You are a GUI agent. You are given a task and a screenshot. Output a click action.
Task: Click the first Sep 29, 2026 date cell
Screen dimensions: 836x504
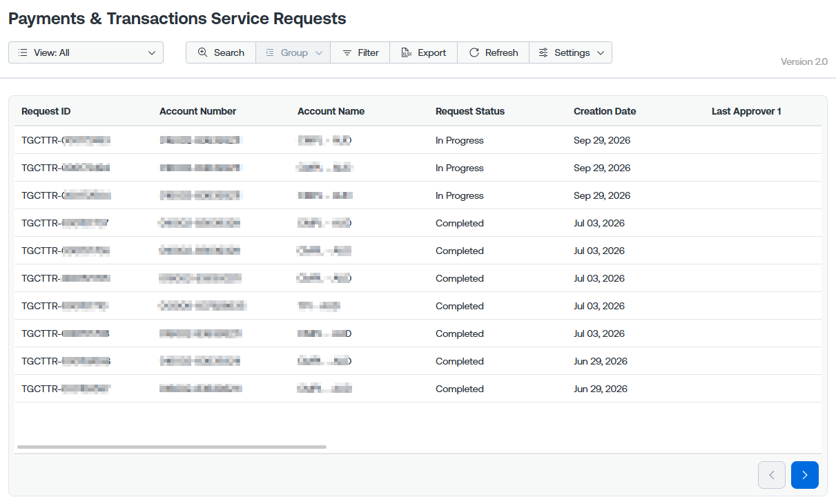tap(602, 140)
